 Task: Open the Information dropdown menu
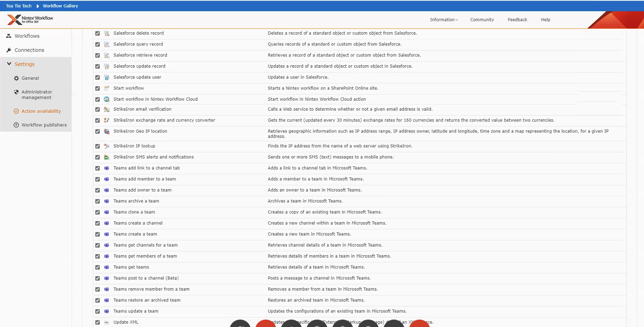pos(444,20)
